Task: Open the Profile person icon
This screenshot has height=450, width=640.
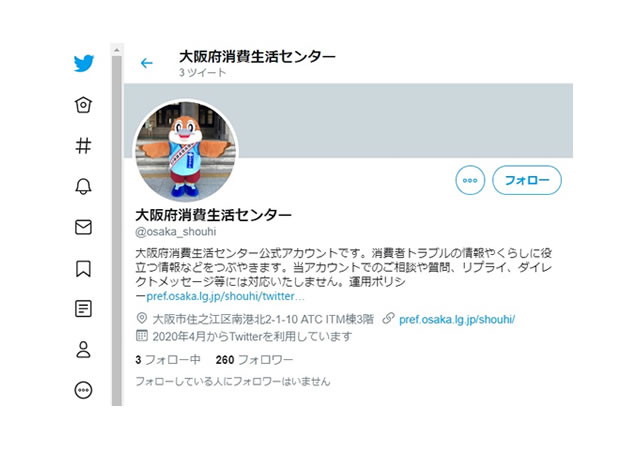Action: 83,350
